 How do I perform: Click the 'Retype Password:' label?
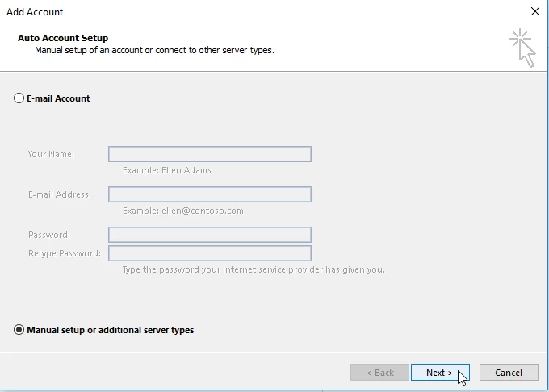[x=65, y=253]
